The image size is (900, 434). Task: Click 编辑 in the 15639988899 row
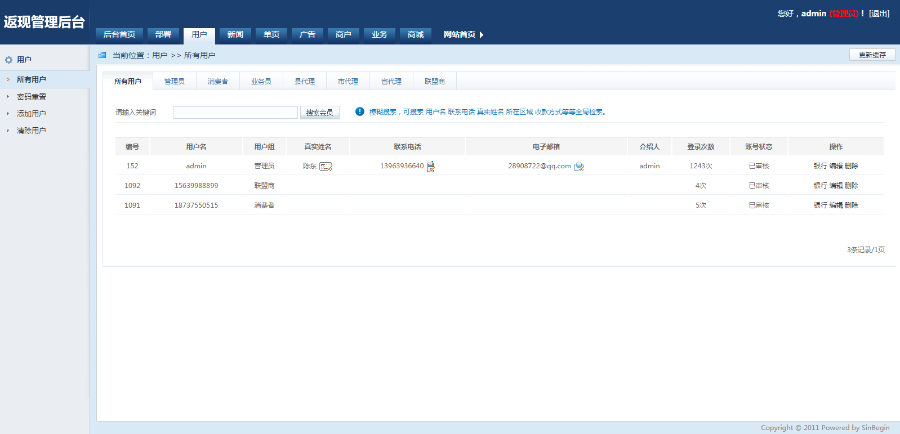836,185
